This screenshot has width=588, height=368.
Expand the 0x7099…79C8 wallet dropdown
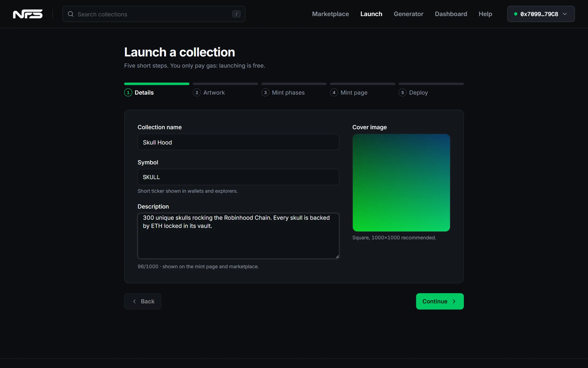point(541,14)
